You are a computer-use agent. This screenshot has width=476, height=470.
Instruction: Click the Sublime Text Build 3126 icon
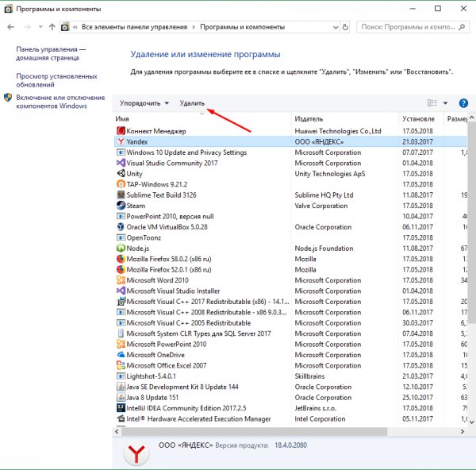121,195
